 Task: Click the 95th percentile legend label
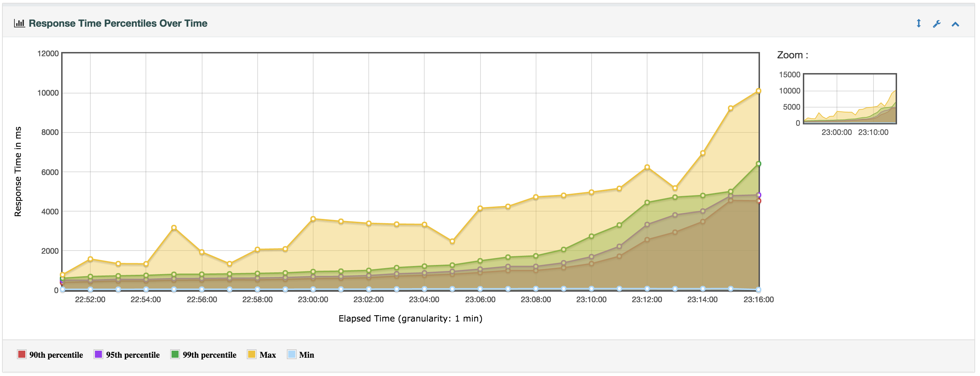[x=133, y=355]
